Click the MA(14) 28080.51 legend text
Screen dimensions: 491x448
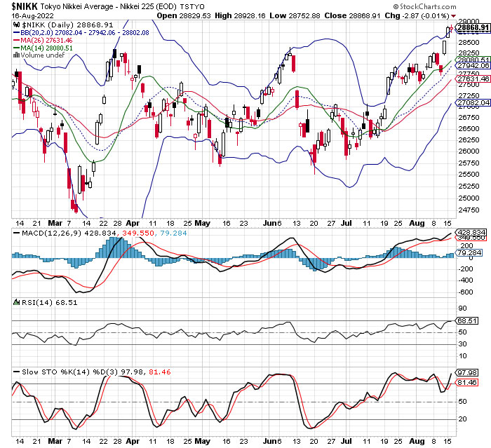(46, 48)
